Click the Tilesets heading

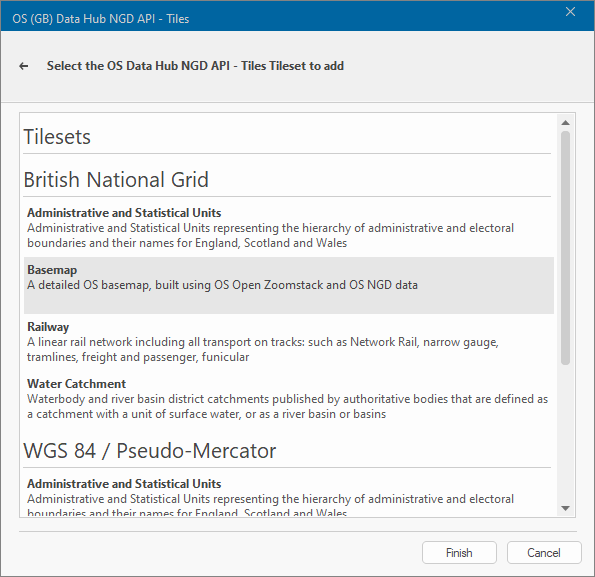point(57,137)
